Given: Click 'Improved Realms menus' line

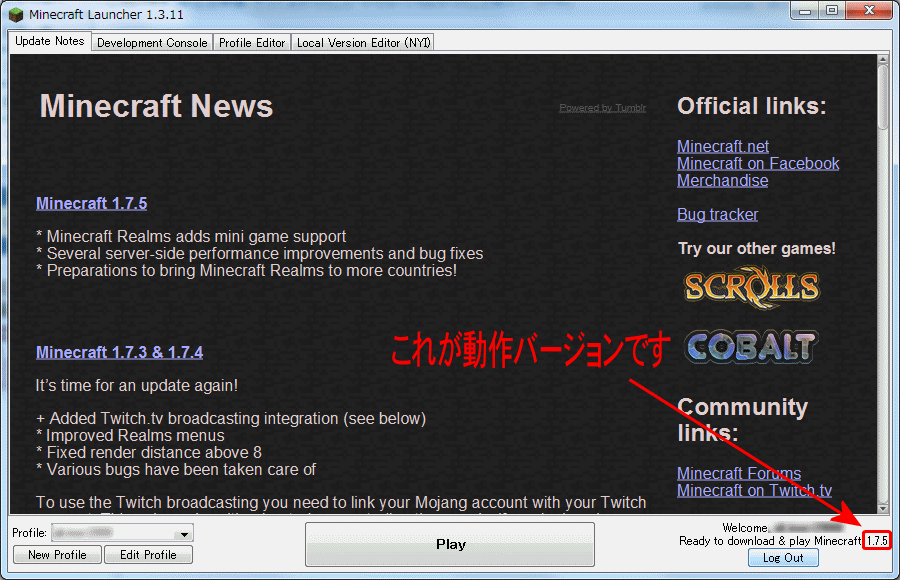Looking at the screenshot, I should click(x=135, y=436).
